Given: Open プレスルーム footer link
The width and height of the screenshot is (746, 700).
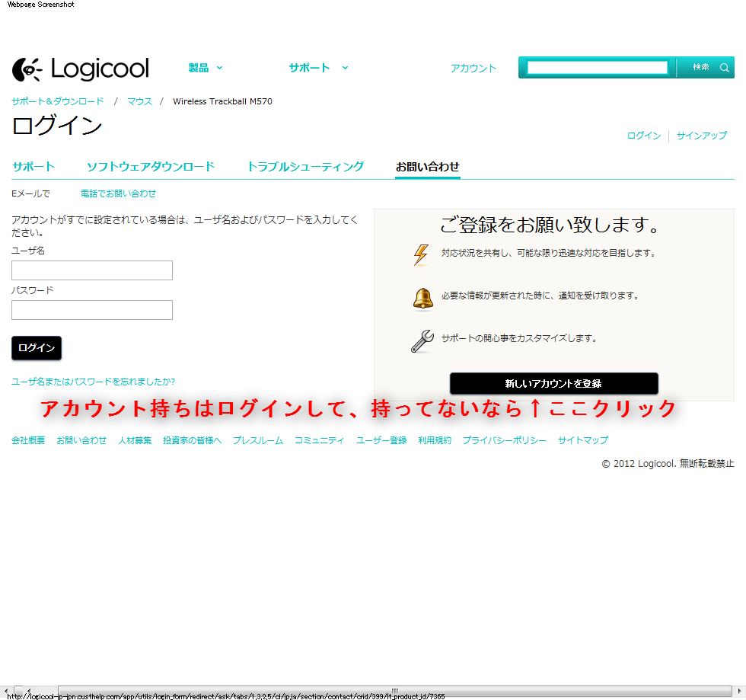Looking at the screenshot, I should tap(258, 440).
